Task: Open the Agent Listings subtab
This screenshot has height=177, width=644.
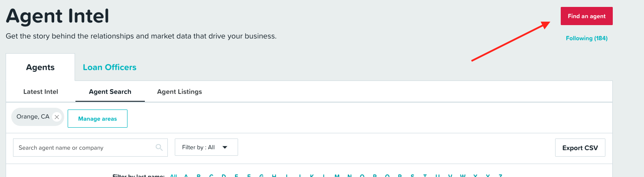Action: tap(180, 92)
